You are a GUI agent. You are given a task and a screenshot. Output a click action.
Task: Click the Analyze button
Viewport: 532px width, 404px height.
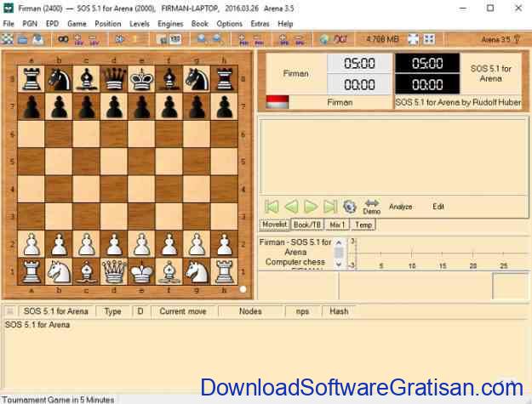401,207
